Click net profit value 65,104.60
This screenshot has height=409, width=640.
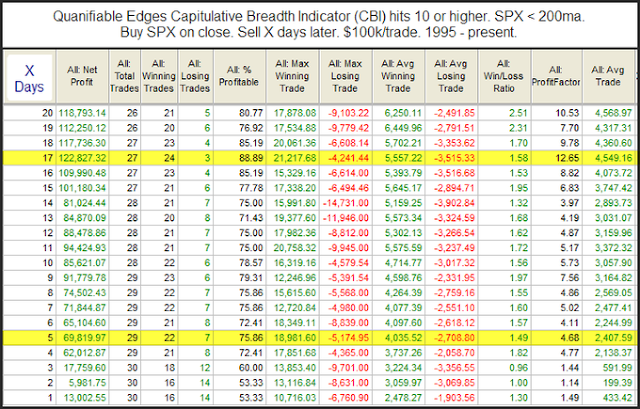pyautogui.click(x=84, y=323)
